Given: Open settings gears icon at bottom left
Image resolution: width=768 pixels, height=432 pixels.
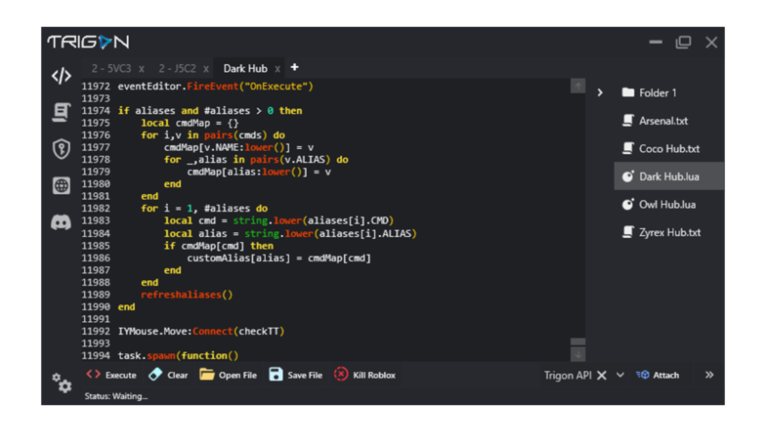Looking at the screenshot, I should 62,382.
